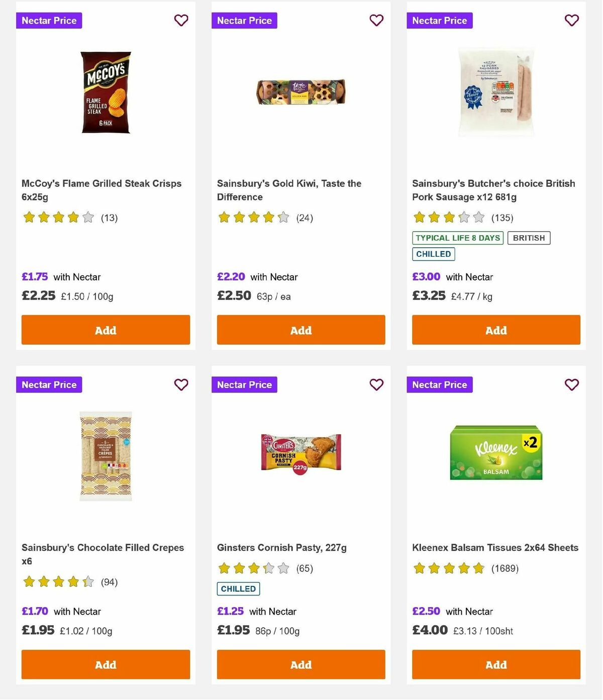Click the heart icon on Ginsters Cornish Pasty
Screen dimensions: 603x700
click(x=376, y=384)
